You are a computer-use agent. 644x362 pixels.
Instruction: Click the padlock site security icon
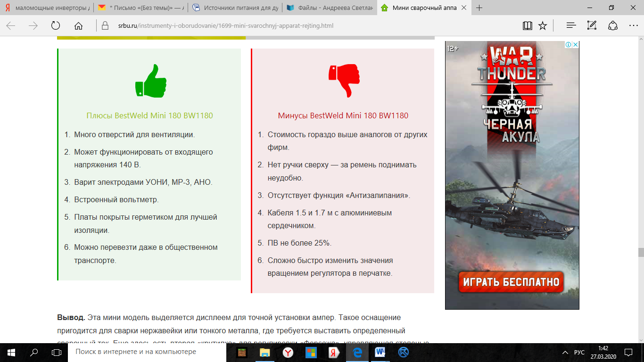pyautogui.click(x=106, y=25)
